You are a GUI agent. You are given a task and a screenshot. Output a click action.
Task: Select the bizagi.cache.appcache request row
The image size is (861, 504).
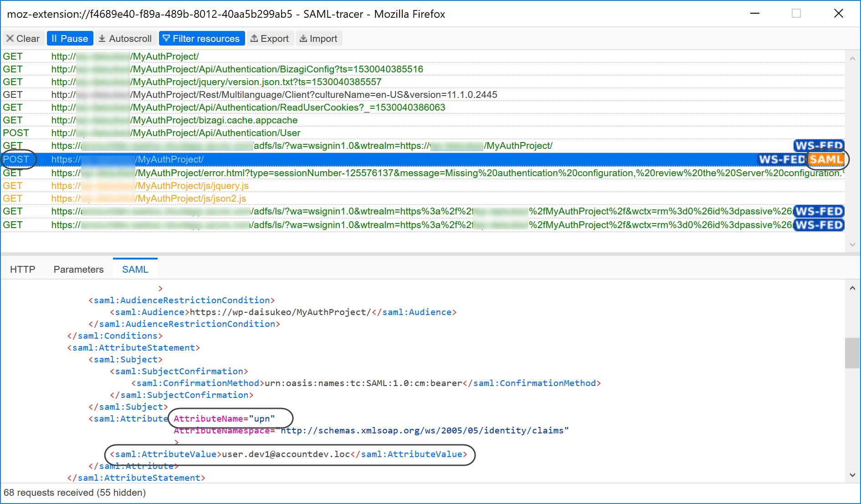point(423,120)
